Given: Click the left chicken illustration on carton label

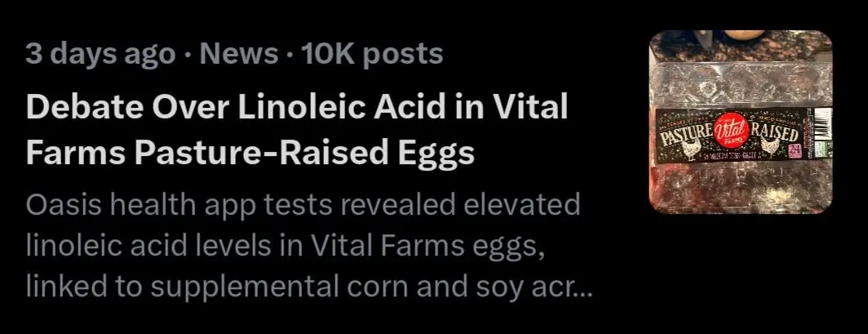Looking at the screenshot, I should click(692, 148).
